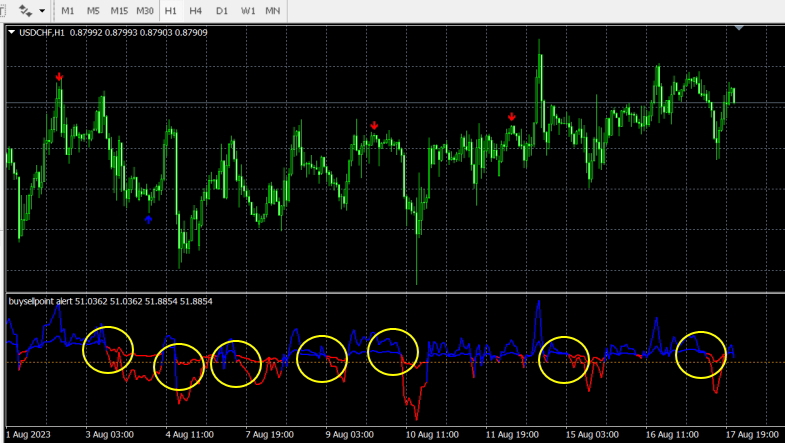Viewport: 785px width, 443px height.
Task: Click the 4 Aug 11:00 time label
Action: point(190,434)
